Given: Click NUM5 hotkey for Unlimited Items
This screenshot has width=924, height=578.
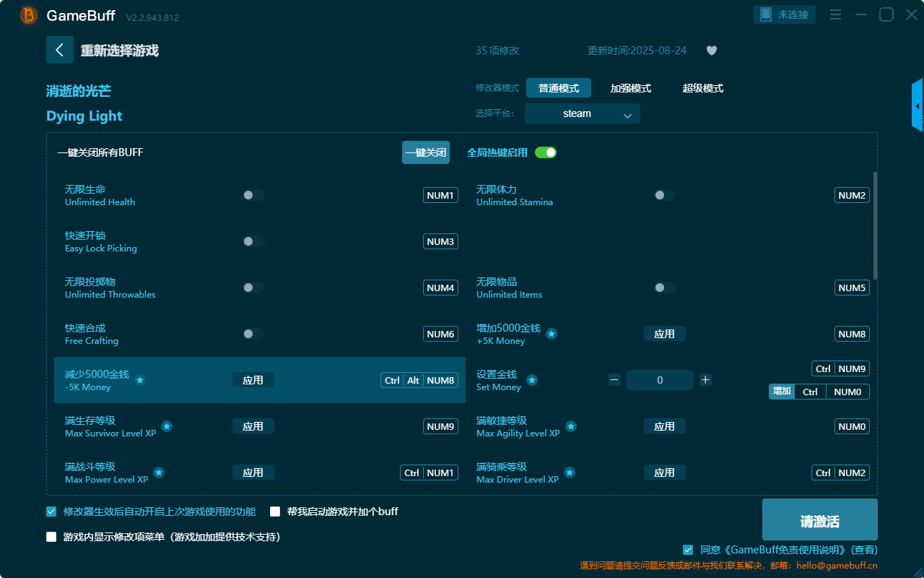Looking at the screenshot, I should [x=852, y=288].
